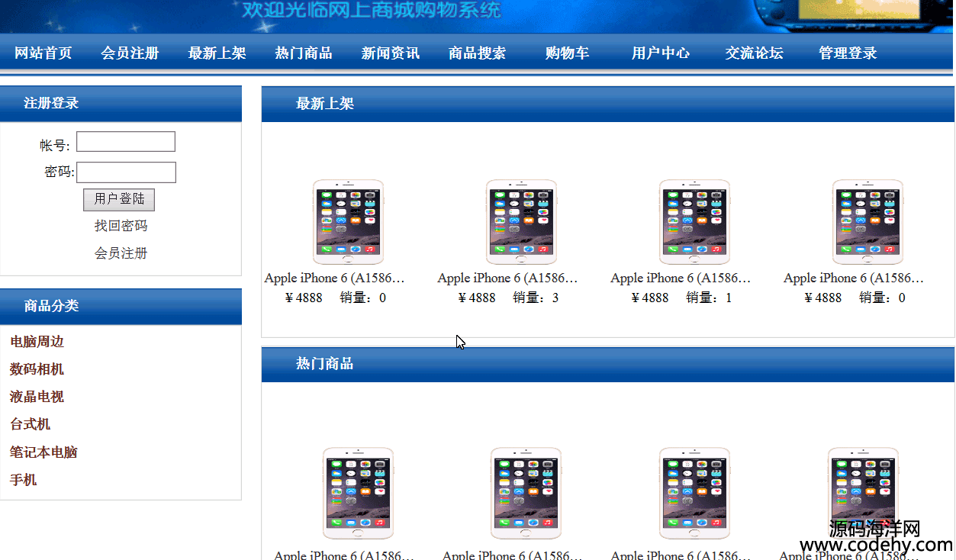956x560 pixels.
Task: Open iPhone image with 销量 1 in 最新上架
Action: (695, 222)
